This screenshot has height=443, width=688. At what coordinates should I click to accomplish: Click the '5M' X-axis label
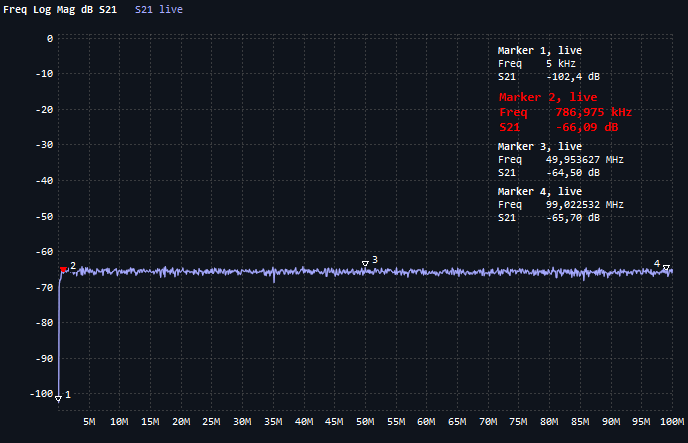coord(89,422)
